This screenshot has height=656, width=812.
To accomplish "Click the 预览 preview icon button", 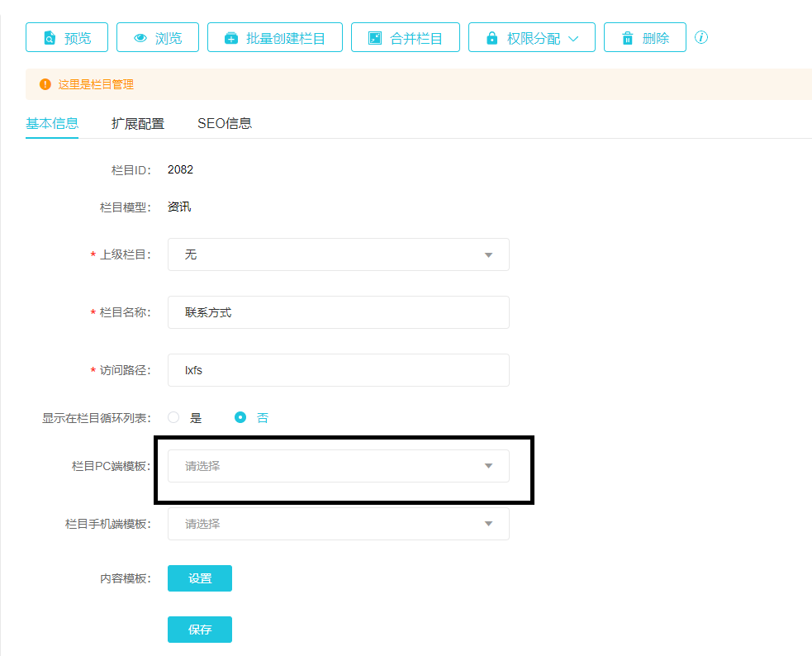I will 67,38.
